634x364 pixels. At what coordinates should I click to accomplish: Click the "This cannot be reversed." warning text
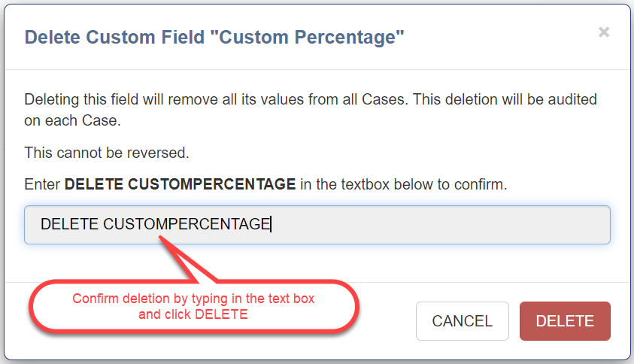tap(107, 153)
